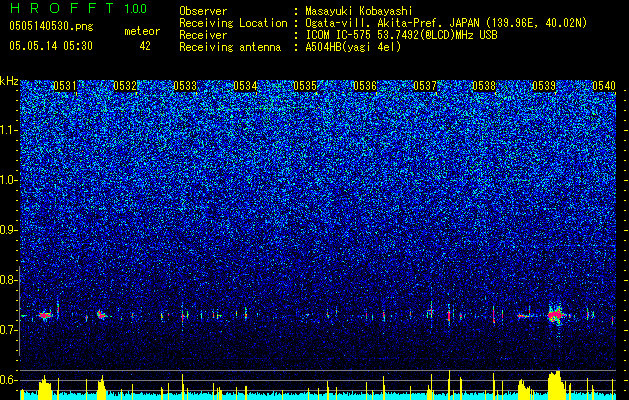629x400 pixels.
Task: Click the 1.1 frequency axis label
Action: coord(8,130)
